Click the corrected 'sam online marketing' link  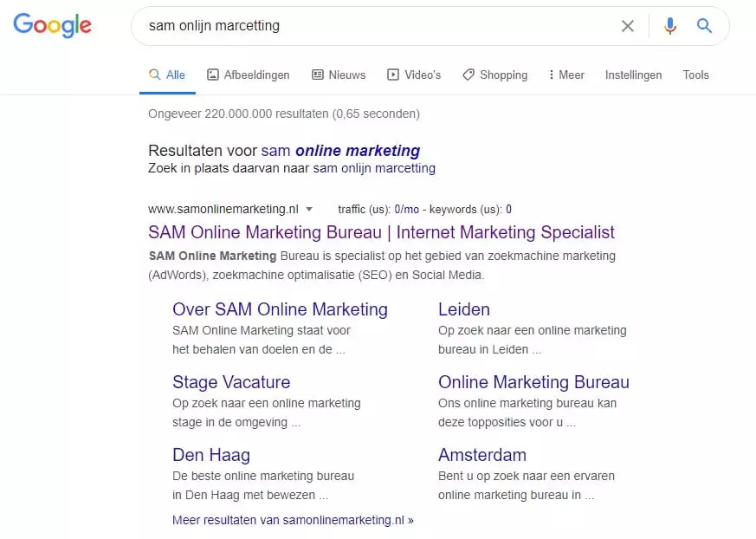tap(340, 151)
